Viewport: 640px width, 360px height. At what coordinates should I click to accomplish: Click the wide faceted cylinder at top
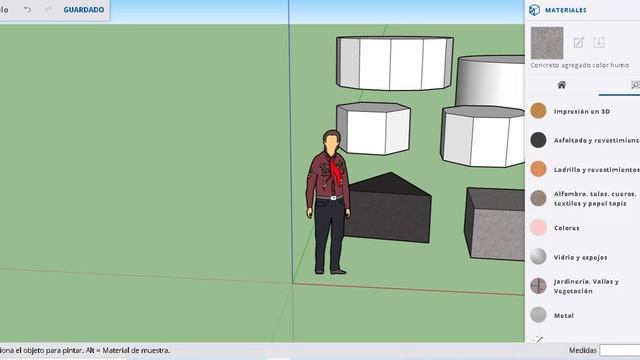click(395, 63)
